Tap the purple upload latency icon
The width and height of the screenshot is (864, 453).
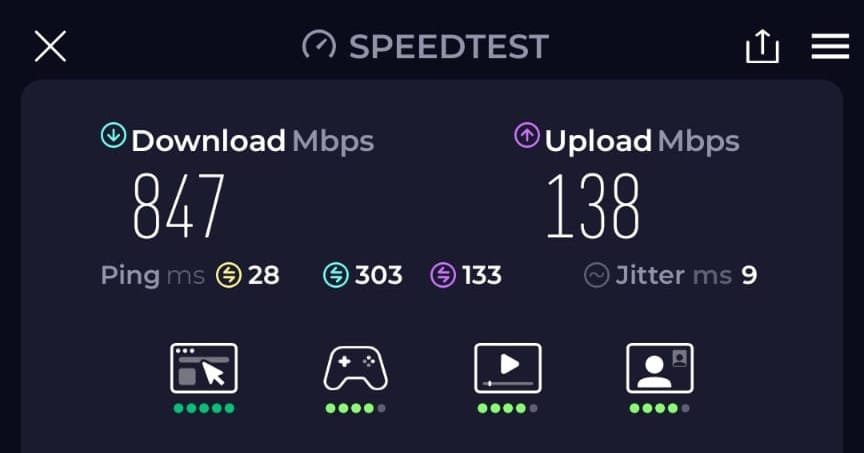pyautogui.click(x=443, y=275)
